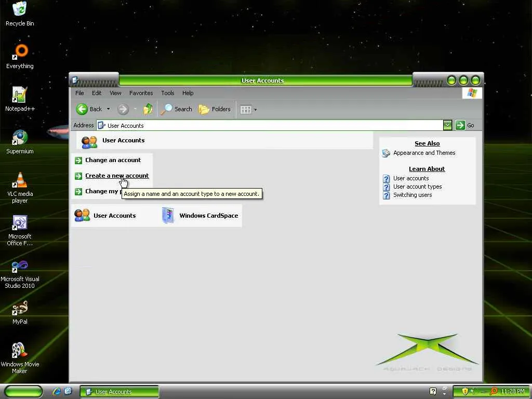Click the green arrow beside Create a new account
The image size is (532, 399).
78,176
